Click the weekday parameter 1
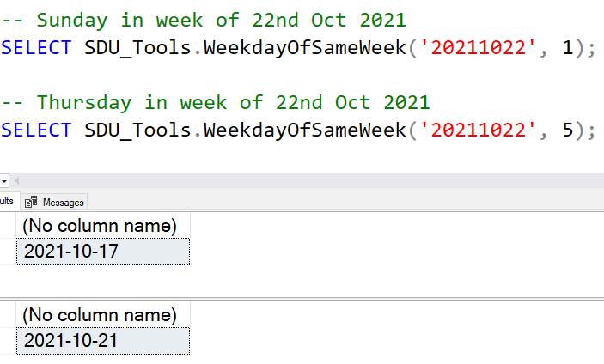This screenshot has height=364, width=604. tap(568, 48)
